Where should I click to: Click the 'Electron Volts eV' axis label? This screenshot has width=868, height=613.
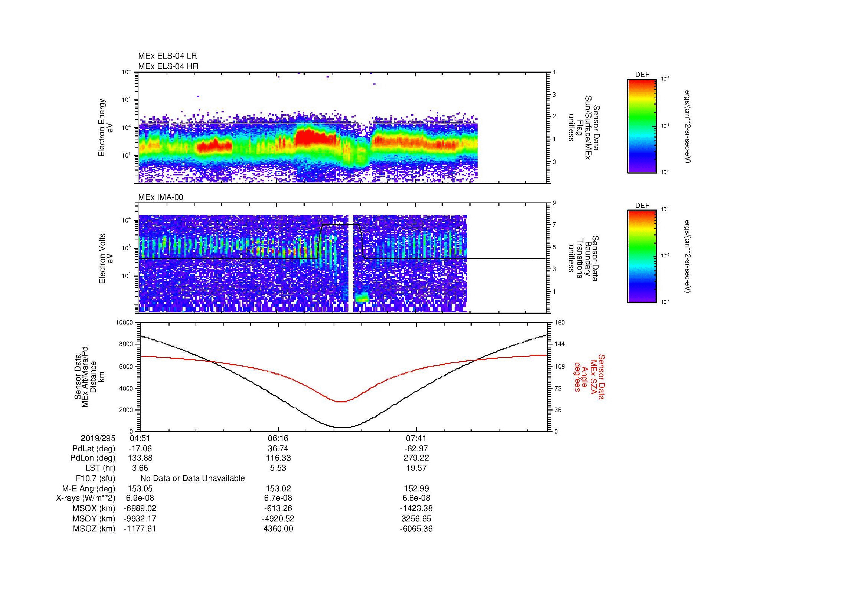105,259
